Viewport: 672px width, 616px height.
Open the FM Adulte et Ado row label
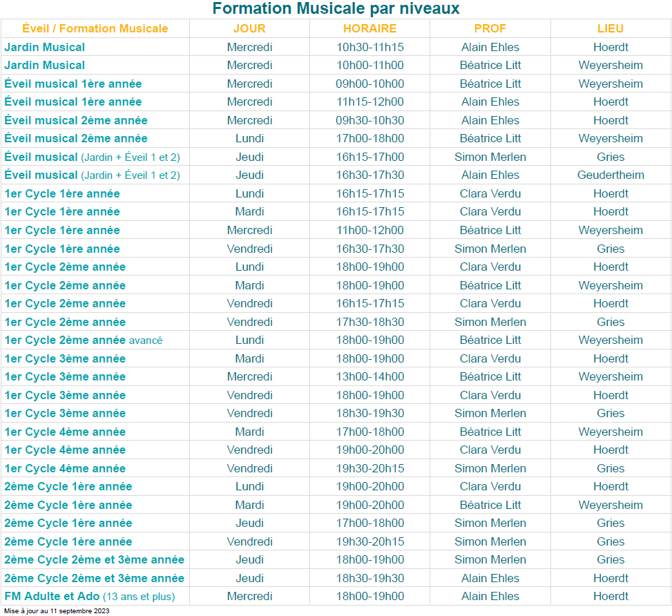(90, 596)
